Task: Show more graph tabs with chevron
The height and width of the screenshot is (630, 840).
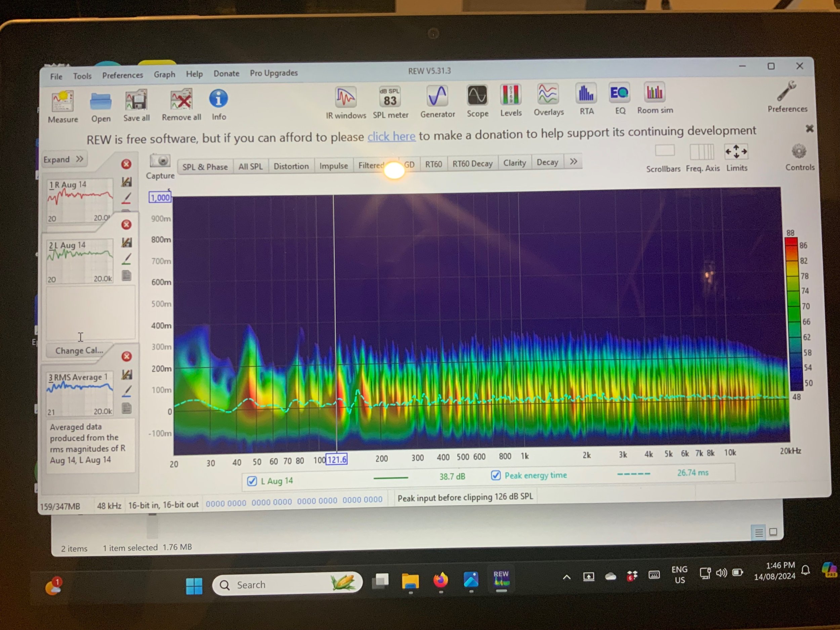Action: pos(573,162)
